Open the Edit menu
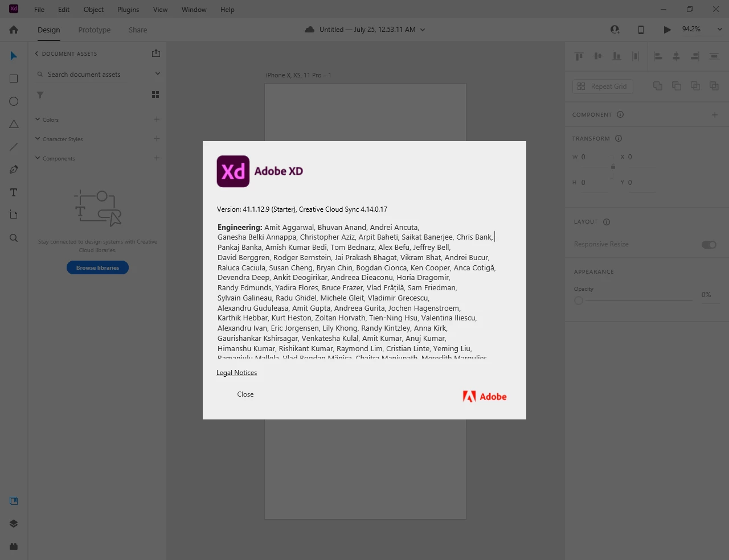The height and width of the screenshot is (560, 729). point(64,10)
